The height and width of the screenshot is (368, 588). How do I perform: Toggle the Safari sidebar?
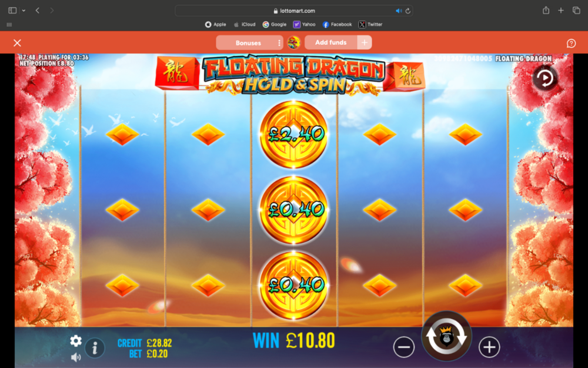click(x=12, y=11)
